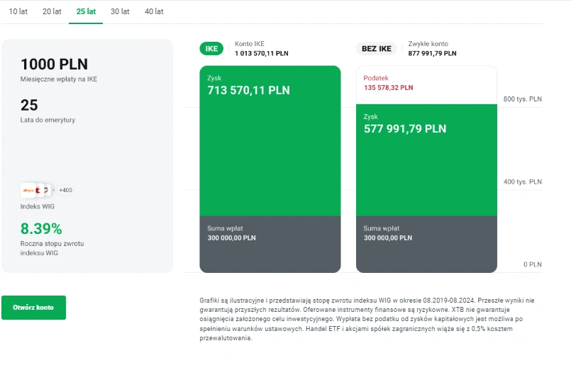571x392 pixels.
Task: Click the Otwórz konto button
Action: pos(33,308)
